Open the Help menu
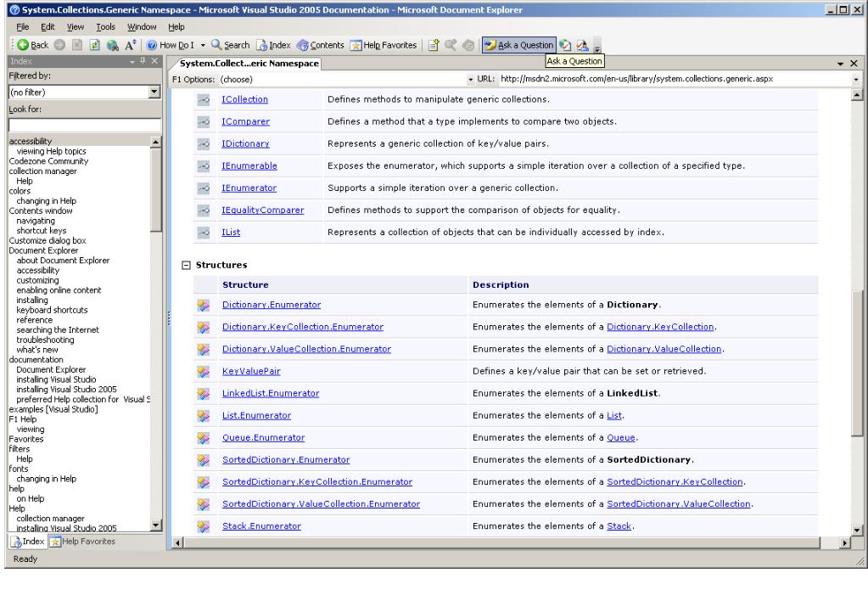868x601 pixels. (x=176, y=26)
